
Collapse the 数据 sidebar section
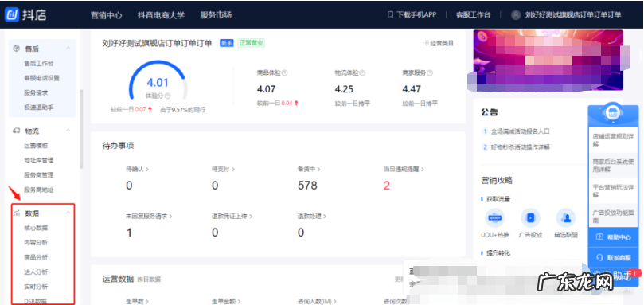(x=68, y=213)
